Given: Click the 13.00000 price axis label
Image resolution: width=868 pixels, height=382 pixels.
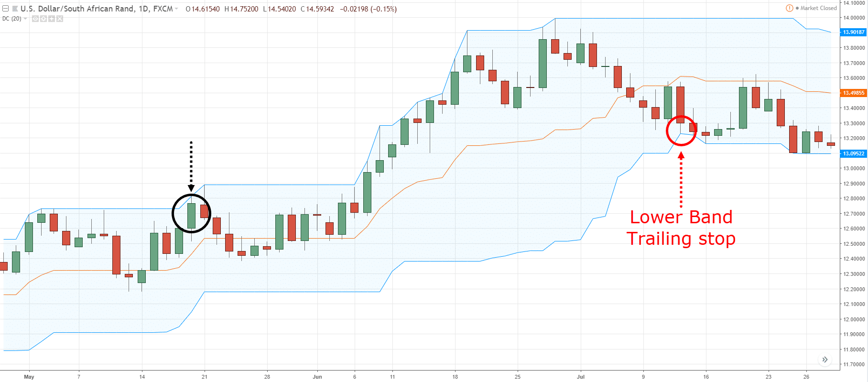Looking at the screenshot, I should 854,168.
